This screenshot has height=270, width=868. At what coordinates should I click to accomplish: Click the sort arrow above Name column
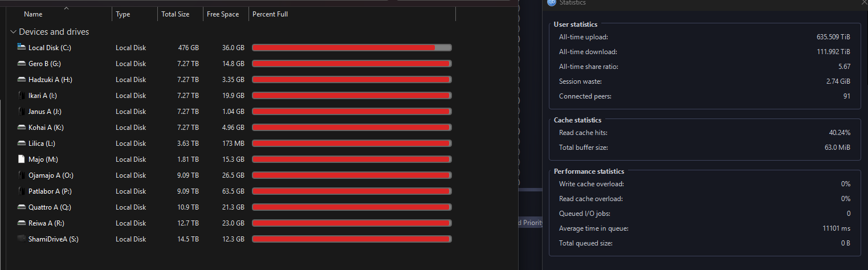(67, 9)
